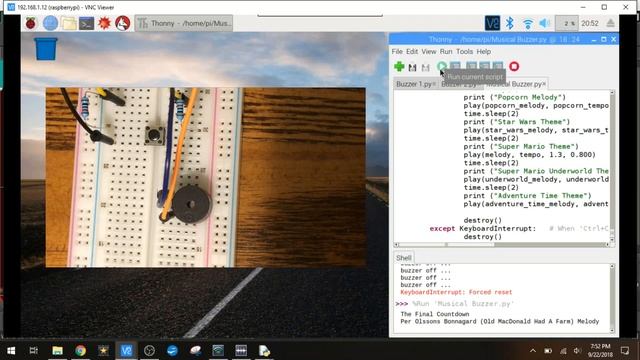Viewport: 640px width, 360px height.
Task: Click the Shell pane's vertical scrollbar down arrow
Action: click(612, 330)
